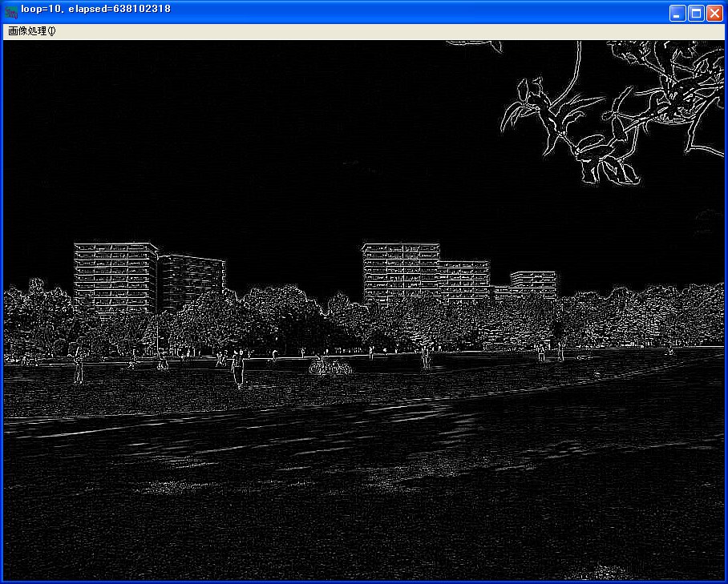Maximize the image processing window

click(696, 14)
